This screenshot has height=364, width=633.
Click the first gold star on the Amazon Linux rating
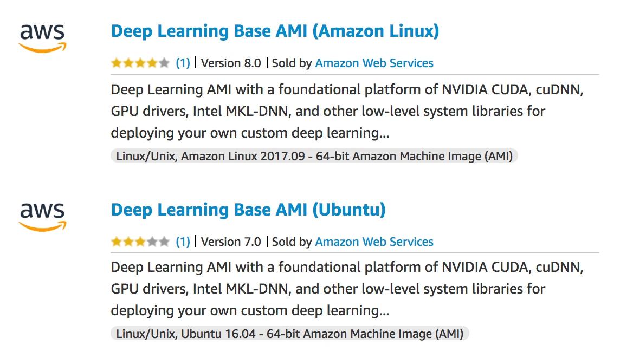pos(117,63)
